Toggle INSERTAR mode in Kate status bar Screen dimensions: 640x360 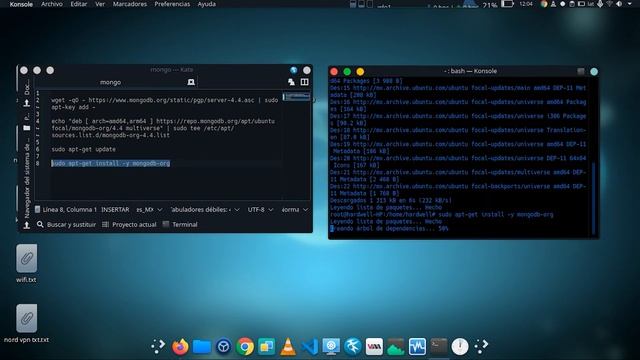tap(115, 209)
